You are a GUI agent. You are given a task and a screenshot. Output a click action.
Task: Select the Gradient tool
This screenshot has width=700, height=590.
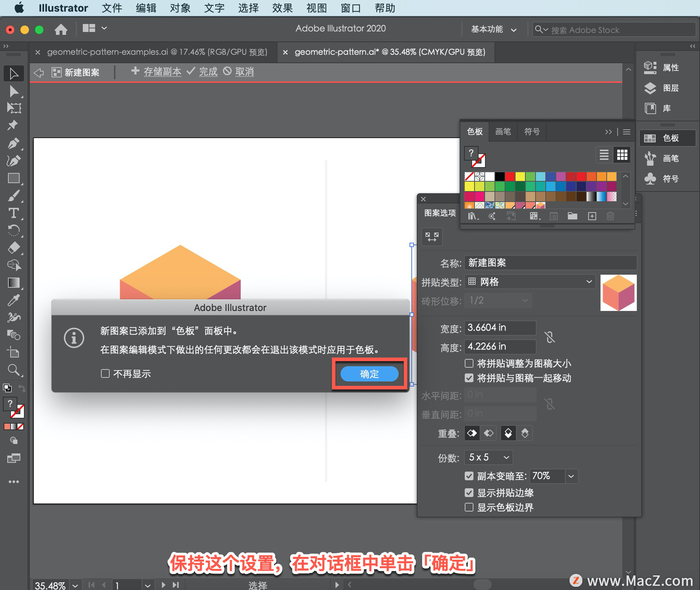tap(14, 283)
